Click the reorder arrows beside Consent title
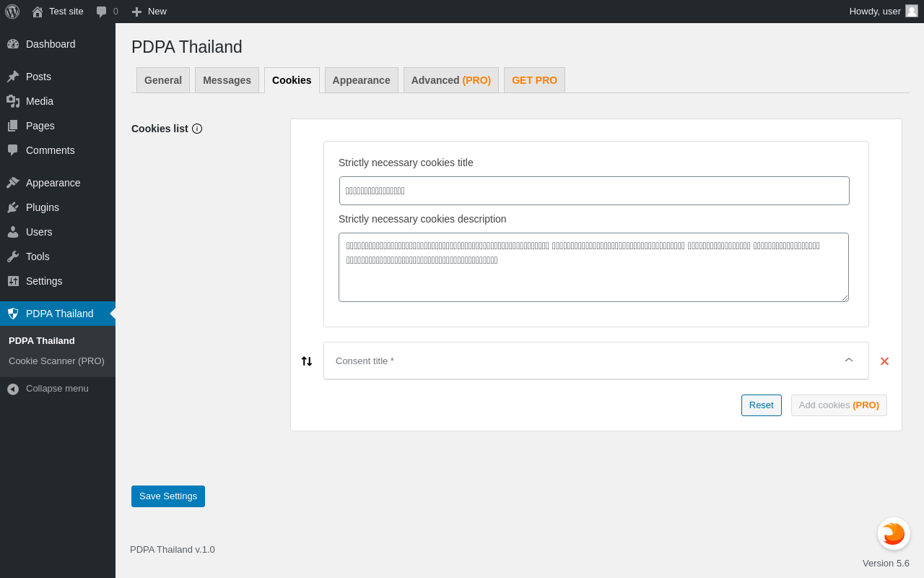 [x=307, y=361]
